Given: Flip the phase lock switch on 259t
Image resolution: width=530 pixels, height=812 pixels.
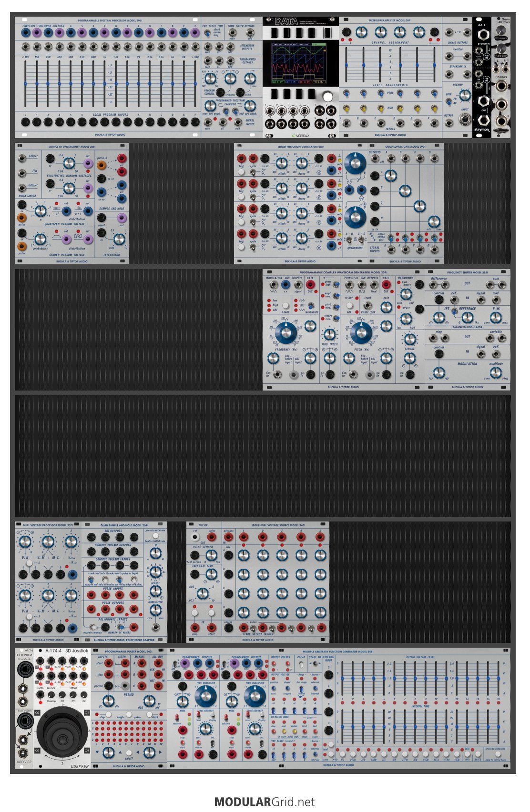Looking at the screenshot, I should 336,284.
